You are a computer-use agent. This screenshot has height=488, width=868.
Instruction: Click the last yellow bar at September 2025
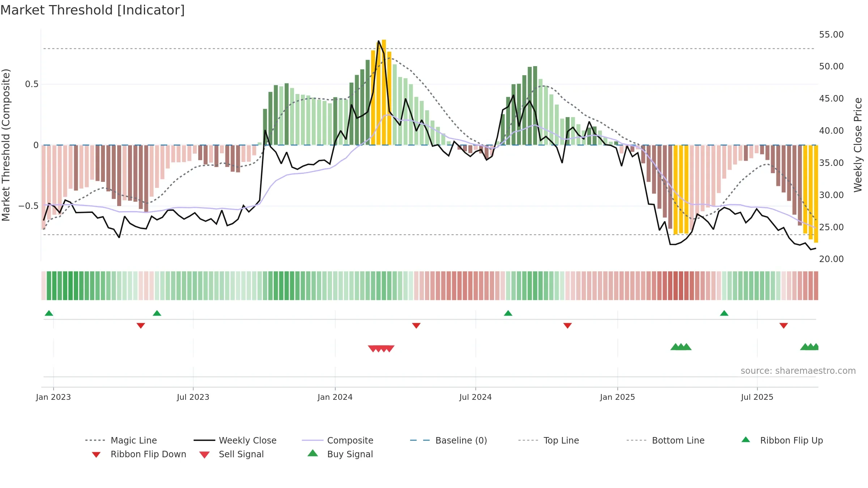pyautogui.click(x=816, y=194)
